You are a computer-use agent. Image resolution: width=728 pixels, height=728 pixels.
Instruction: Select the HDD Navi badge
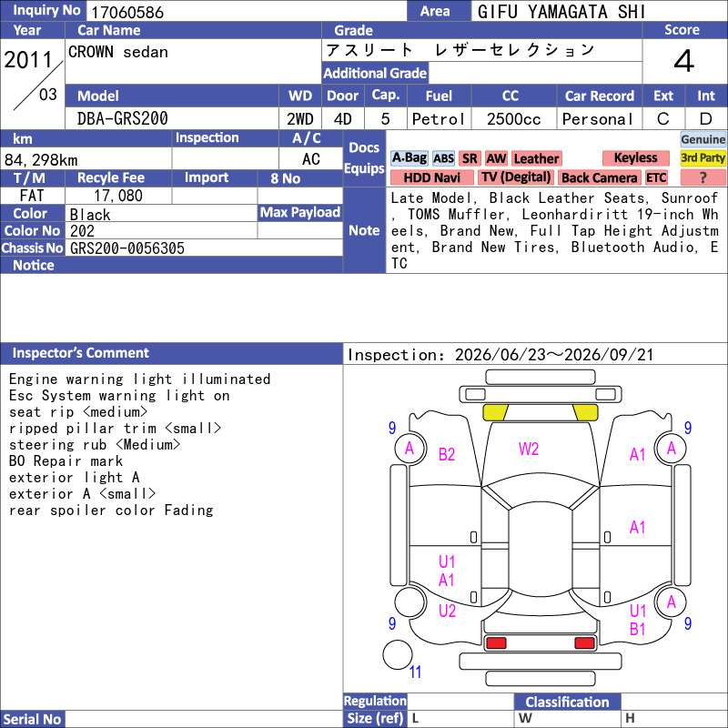click(x=431, y=177)
